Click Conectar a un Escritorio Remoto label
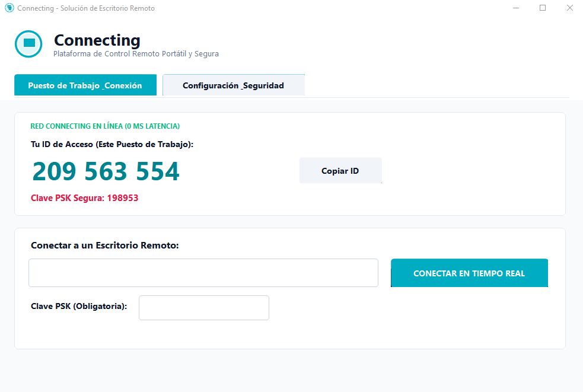The width and height of the screenshot is (583, 392). tap(105, 246)
